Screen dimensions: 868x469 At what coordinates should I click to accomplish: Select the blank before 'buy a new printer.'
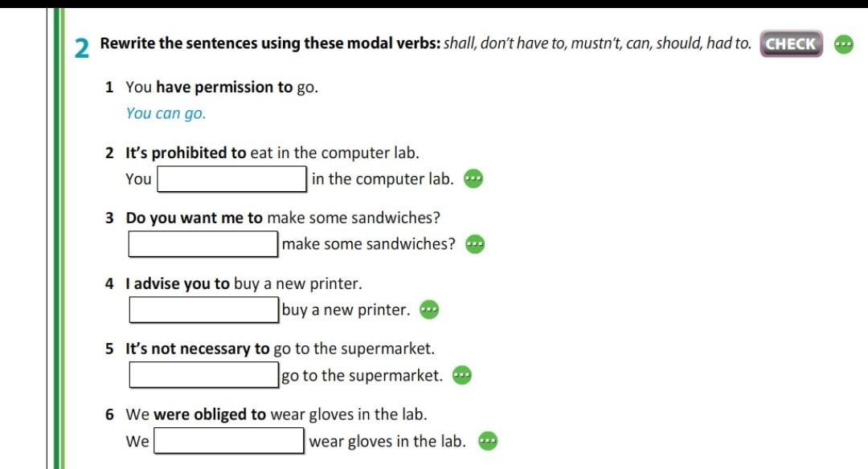pos(203,310)
